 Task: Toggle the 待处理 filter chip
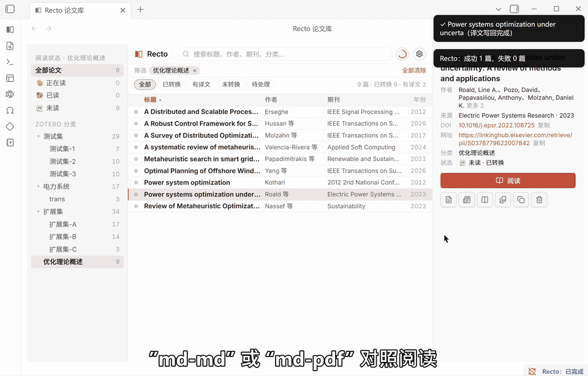point(261,85)
